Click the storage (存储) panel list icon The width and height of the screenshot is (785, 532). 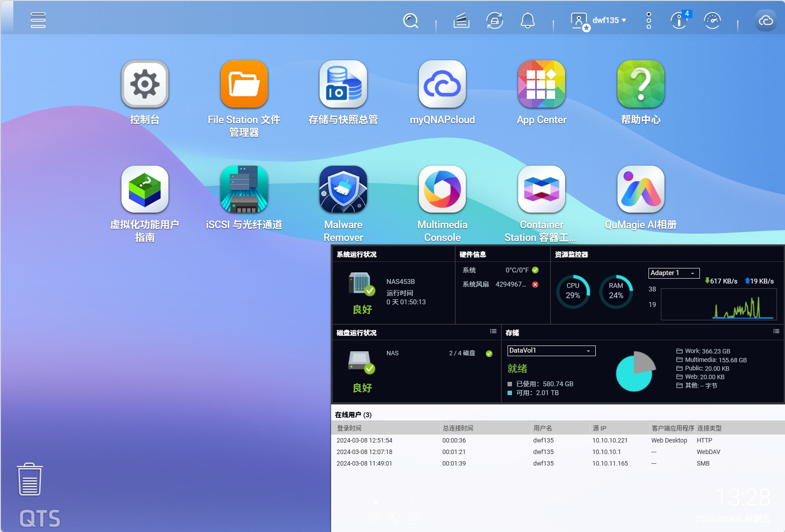[776, 331]
